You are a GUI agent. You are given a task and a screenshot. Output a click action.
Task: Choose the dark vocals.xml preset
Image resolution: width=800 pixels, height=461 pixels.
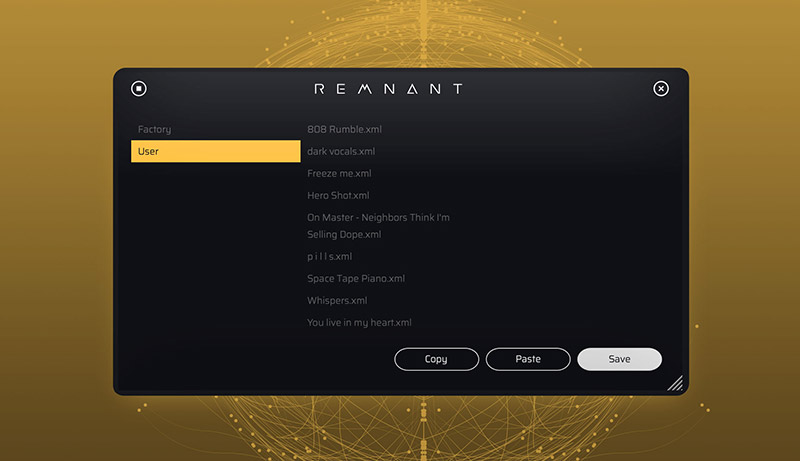[341, 151]
